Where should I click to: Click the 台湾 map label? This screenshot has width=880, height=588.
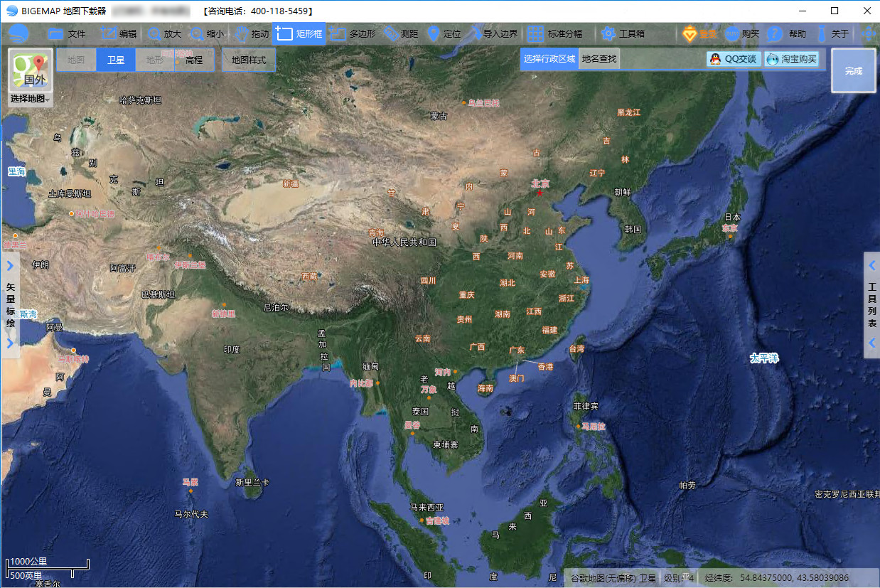(576, 348)
